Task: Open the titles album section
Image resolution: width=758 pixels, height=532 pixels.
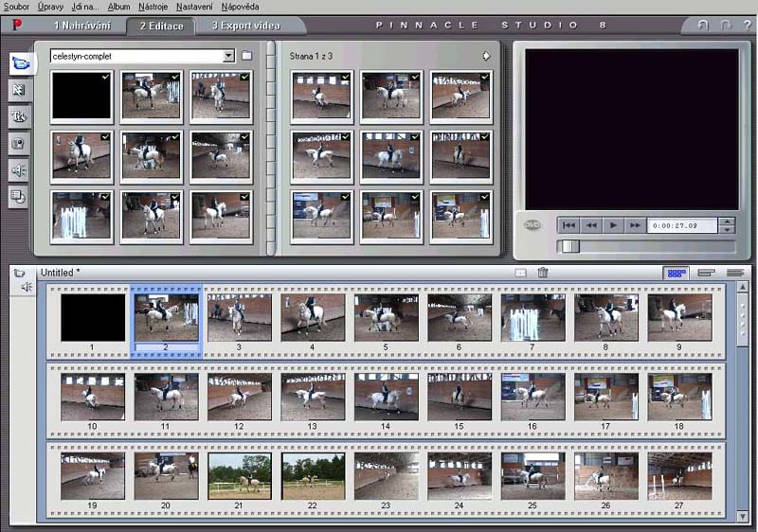Action: (19, 116)
